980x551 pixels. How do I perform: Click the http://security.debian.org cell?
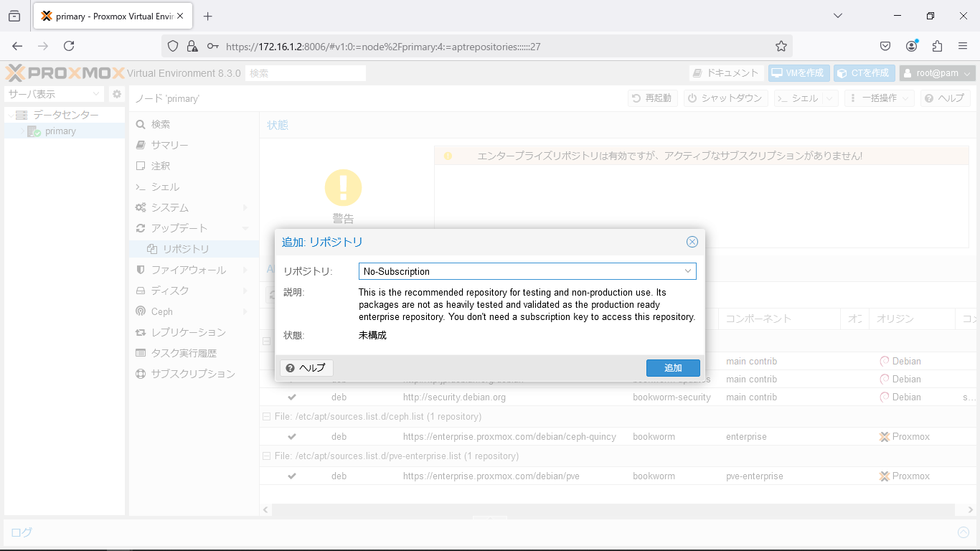454,397
